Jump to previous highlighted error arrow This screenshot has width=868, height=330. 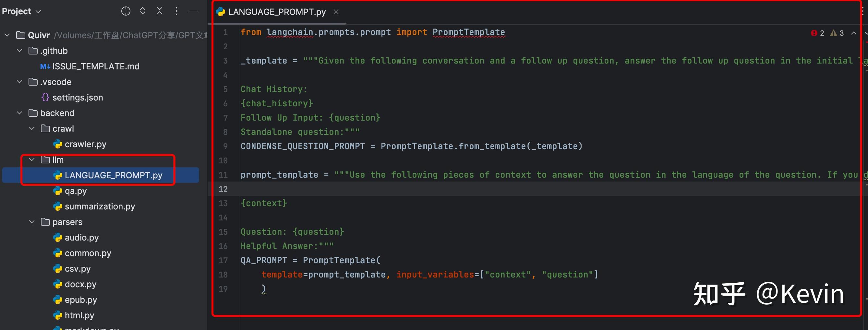(853, 33)
